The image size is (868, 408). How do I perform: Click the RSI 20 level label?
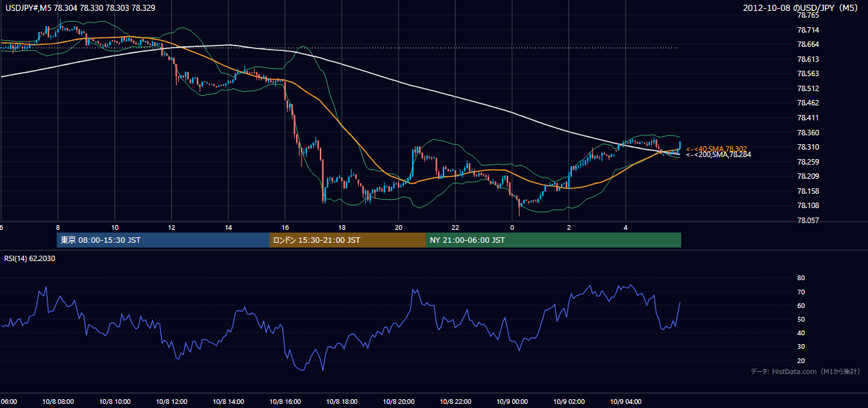[801, 360]
